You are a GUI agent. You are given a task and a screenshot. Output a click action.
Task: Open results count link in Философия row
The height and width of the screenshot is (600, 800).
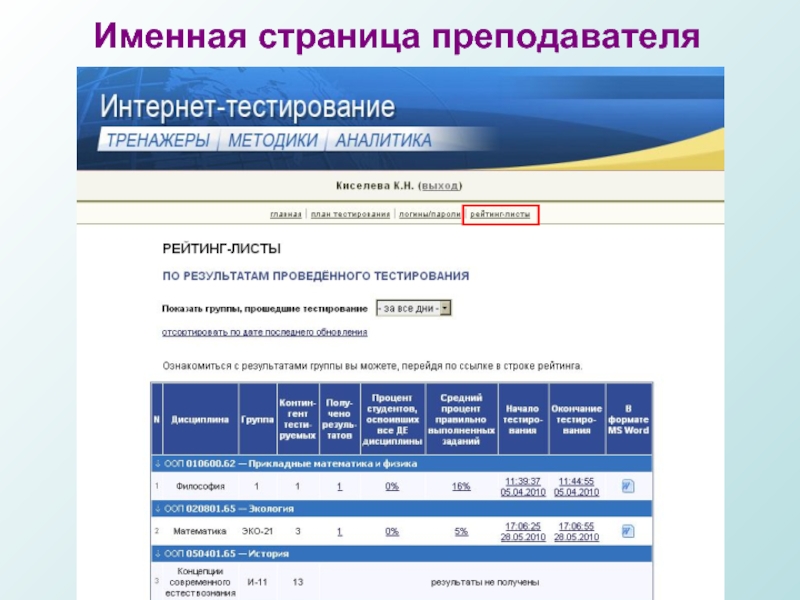point(339,487)
